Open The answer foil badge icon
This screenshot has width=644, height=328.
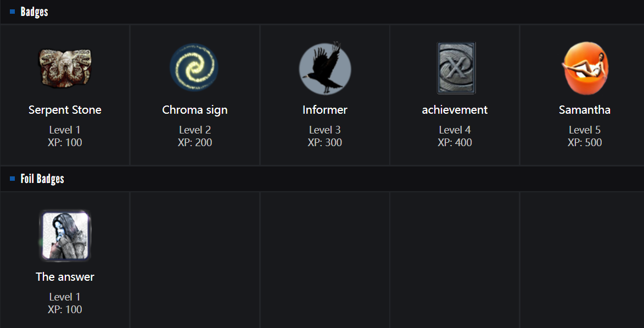click(x=65, y=236)
